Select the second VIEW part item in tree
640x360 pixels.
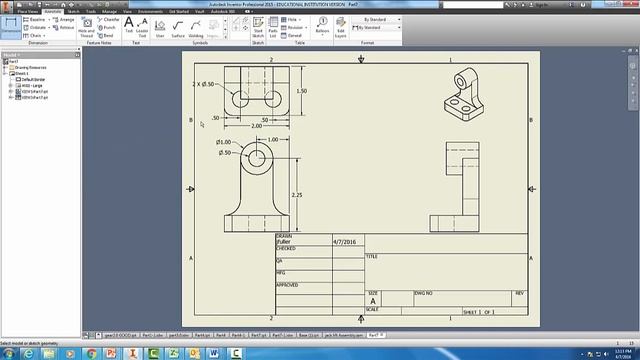32,98
